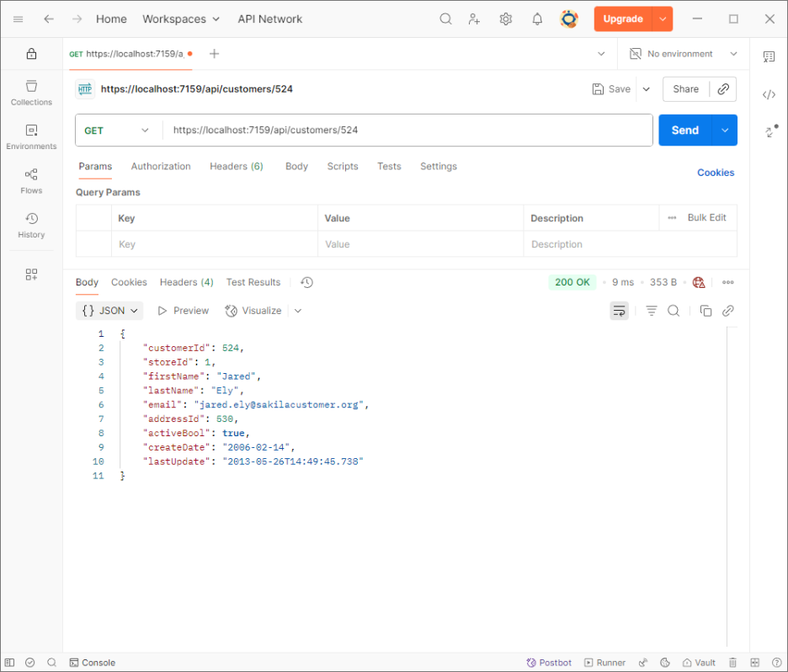Open the No environment selector
788x672 pixels.
pyautogui.click(x=684, y=54)
